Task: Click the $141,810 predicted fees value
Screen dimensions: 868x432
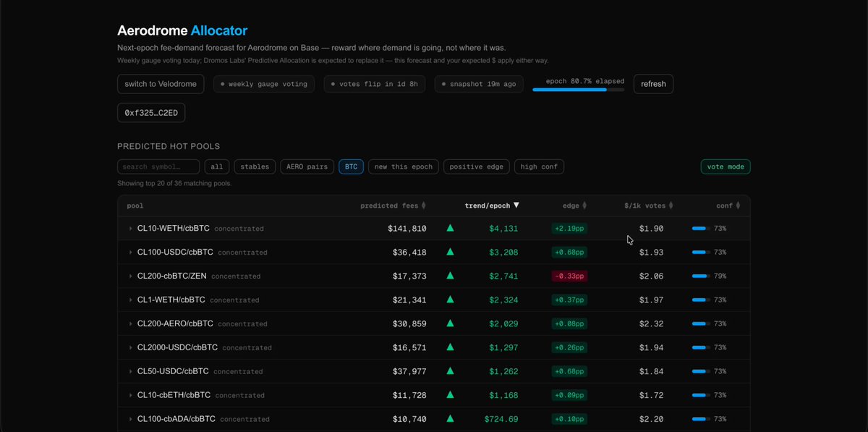Action: [x=407, y=229]
